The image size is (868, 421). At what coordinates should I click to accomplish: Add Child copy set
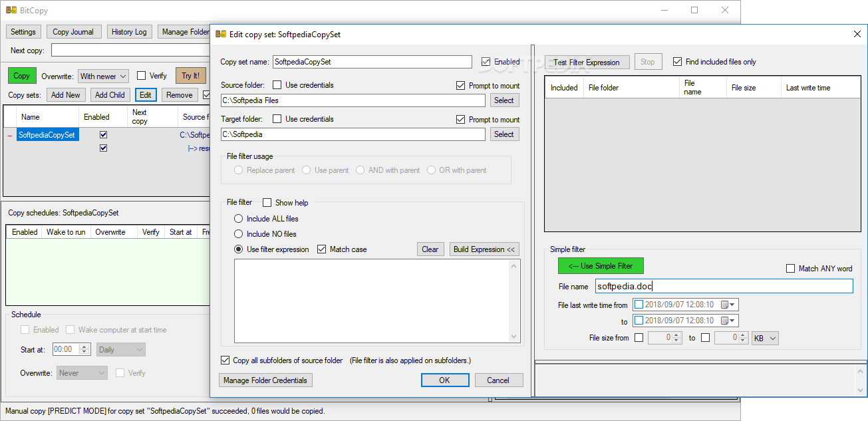[110, 95]
